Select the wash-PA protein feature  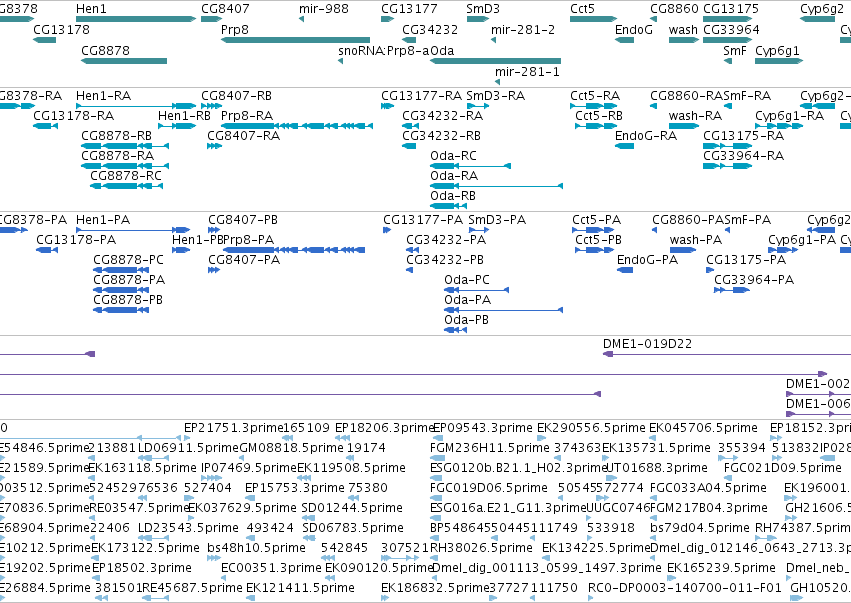click(683, 250)
